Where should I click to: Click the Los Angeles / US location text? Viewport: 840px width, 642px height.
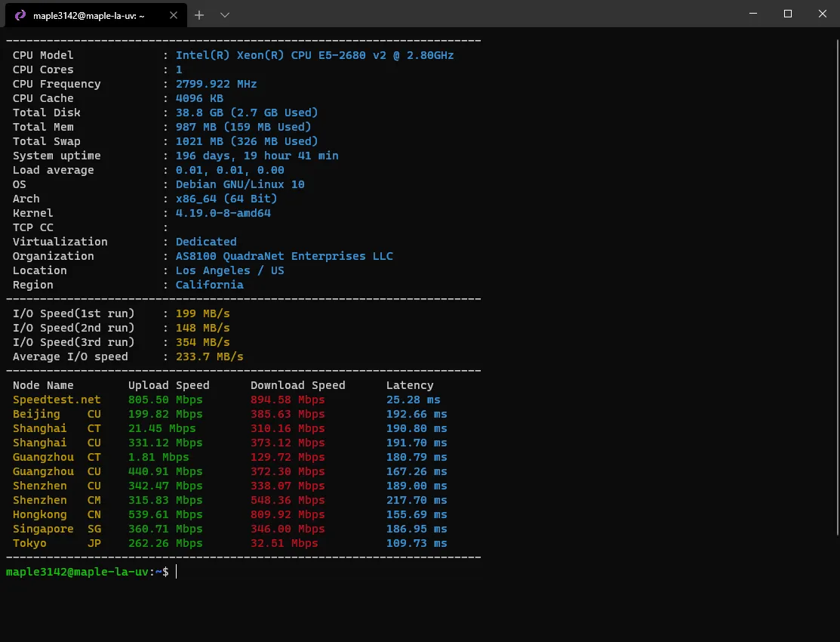pyautogui.click(x=229, y=270)
